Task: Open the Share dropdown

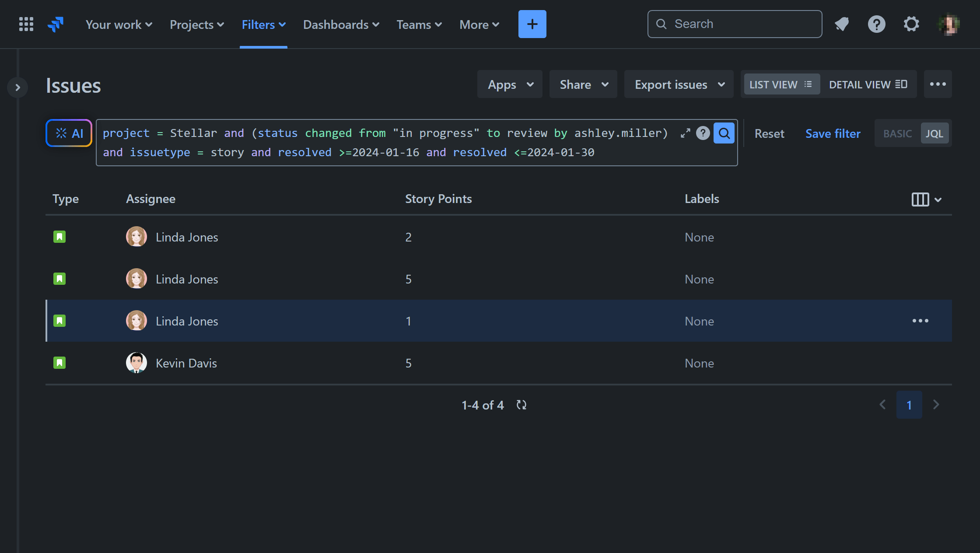Action: (x=583, y=84)
